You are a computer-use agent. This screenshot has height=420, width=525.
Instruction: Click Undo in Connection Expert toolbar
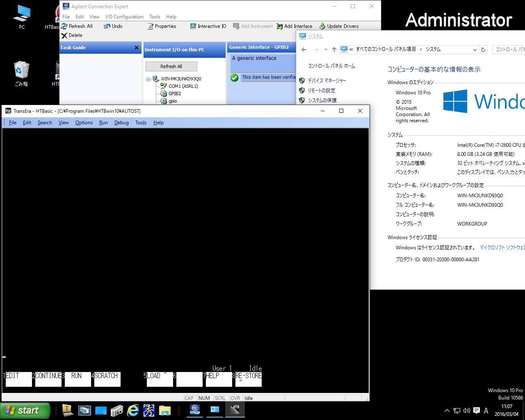(x=113, y=26)
